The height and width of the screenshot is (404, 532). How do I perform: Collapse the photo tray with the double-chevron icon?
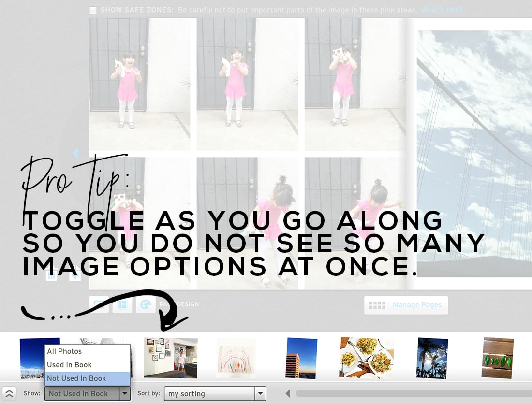(x=9, y=393)
